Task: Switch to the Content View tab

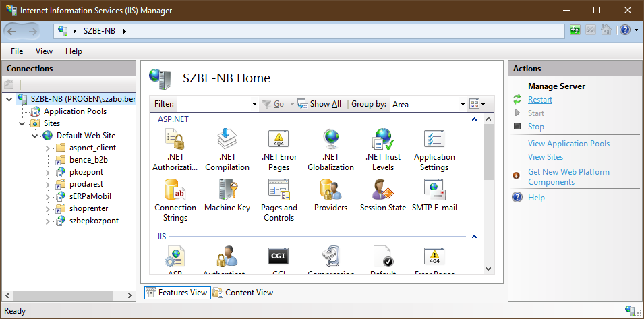Action: pyautogui.click(x=243, y=293)
